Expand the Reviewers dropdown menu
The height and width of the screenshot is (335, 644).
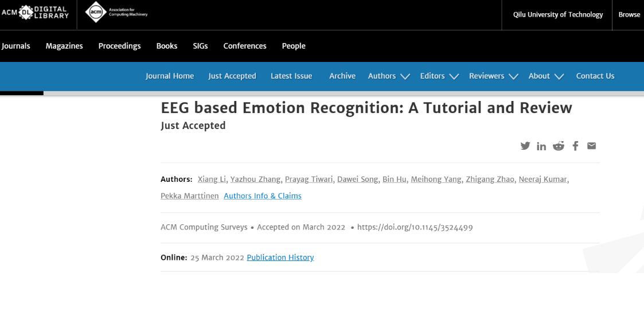click(x=493, y=76)
